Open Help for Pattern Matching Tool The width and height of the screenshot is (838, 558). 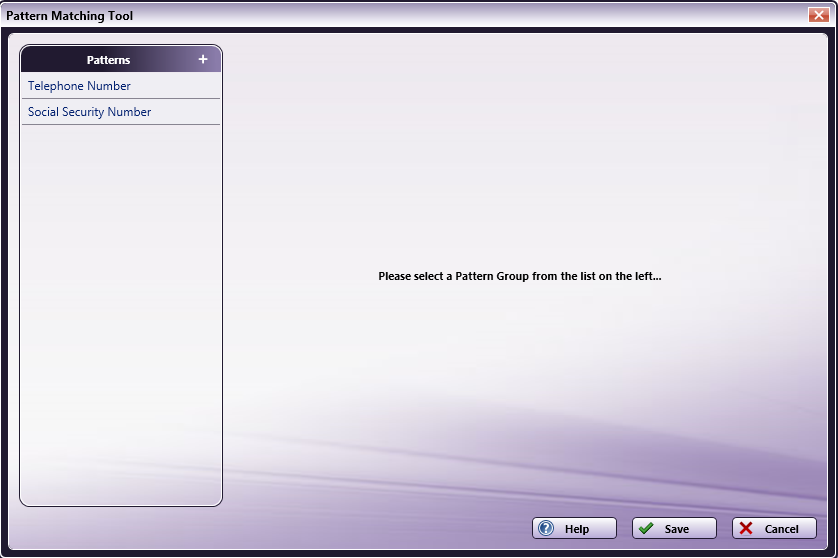pyautogui.click(x=574, y=529)
